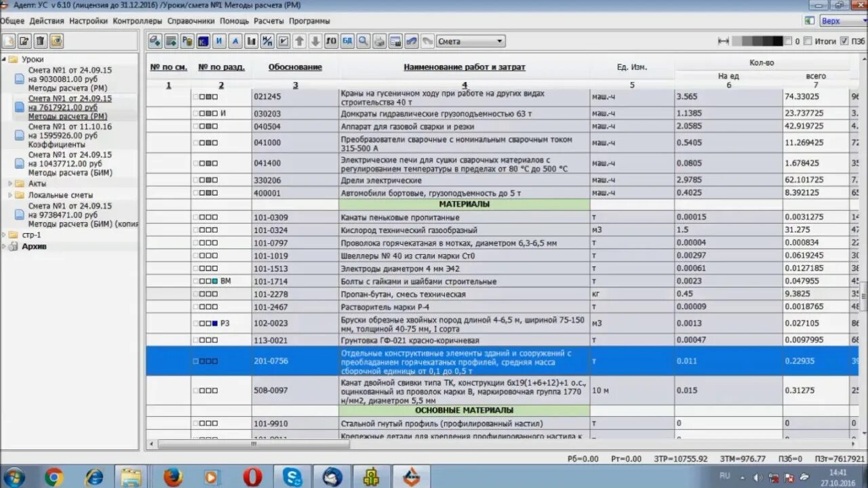Click cell 'Электроды диаметром 4 мм Э42'
The width and height of the screenshot is (868, 488).
(464, 268)
